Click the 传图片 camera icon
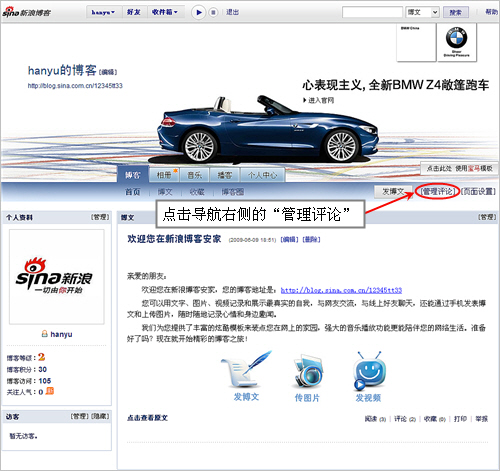500x471 pixels. coord(308,372)
